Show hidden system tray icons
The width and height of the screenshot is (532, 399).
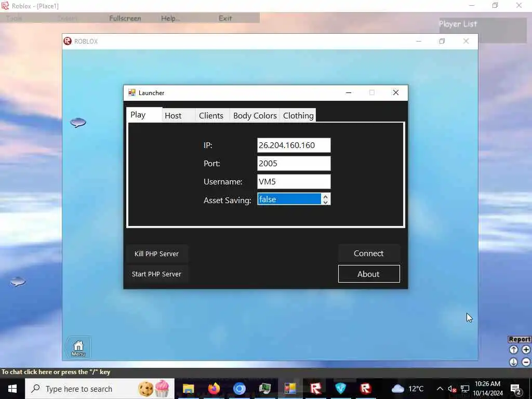click(440, 389)
